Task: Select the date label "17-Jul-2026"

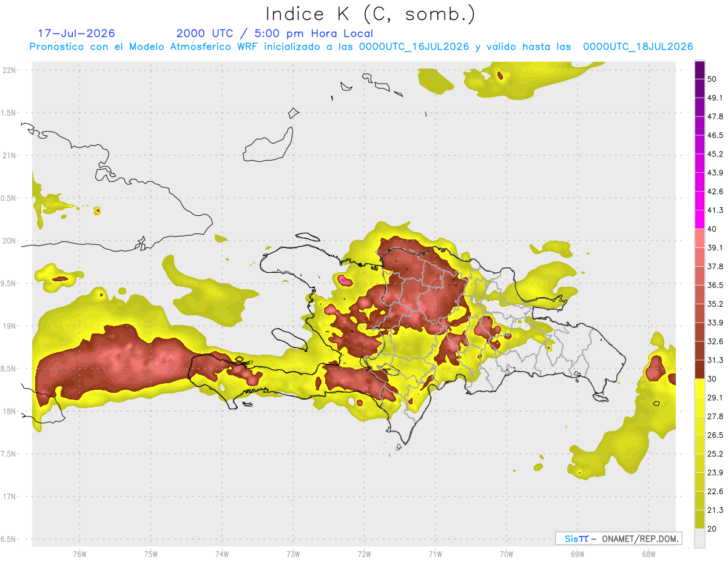Action: click(x=76, y=33)
